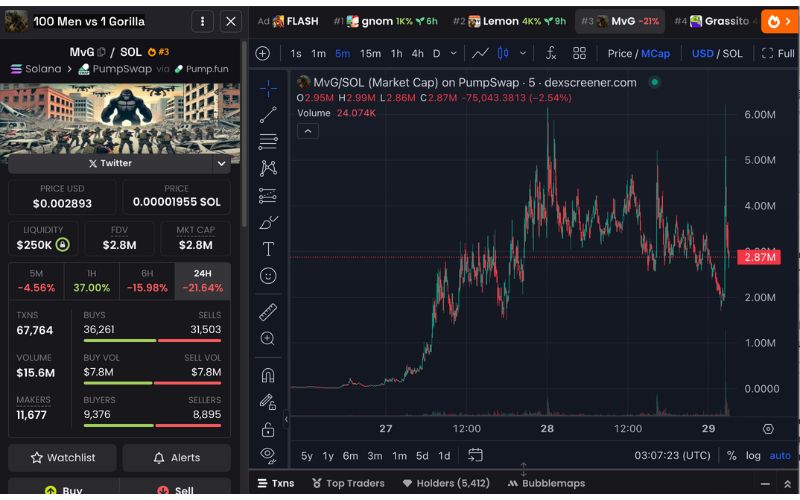The width and height of the screenshot is (800, 500).
Task: Select the 1m timeframe
Action: point(318,53)
